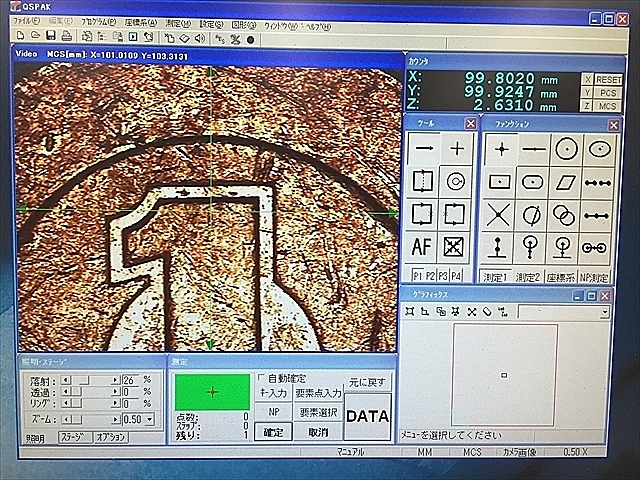Click the 元に戻す undo button
Screen dimensions: 640x480
click(367, 382)
